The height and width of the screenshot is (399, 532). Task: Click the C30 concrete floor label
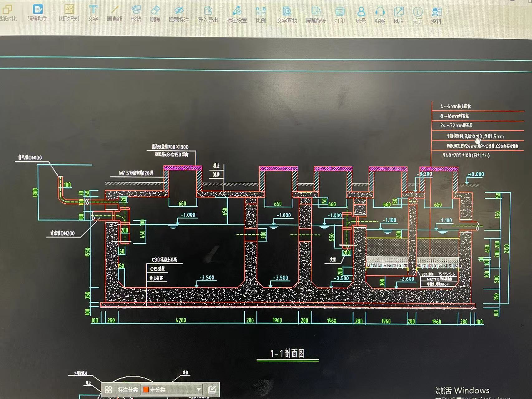[x=165, y=260]
